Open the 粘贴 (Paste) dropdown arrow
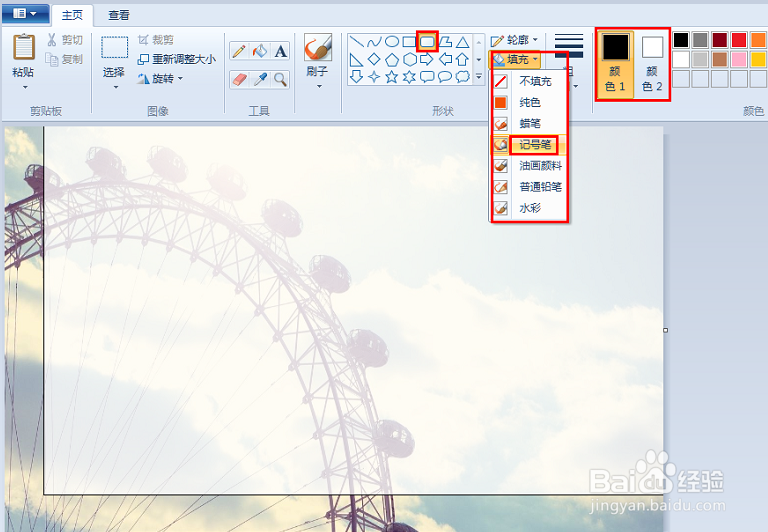This screenshot has height=532, width=768. [x=24, y=87]
